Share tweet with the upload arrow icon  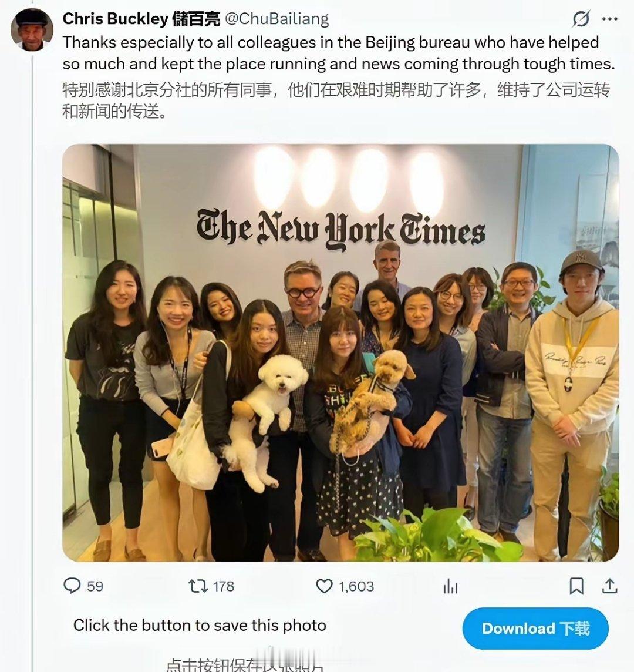coord(609,586)
